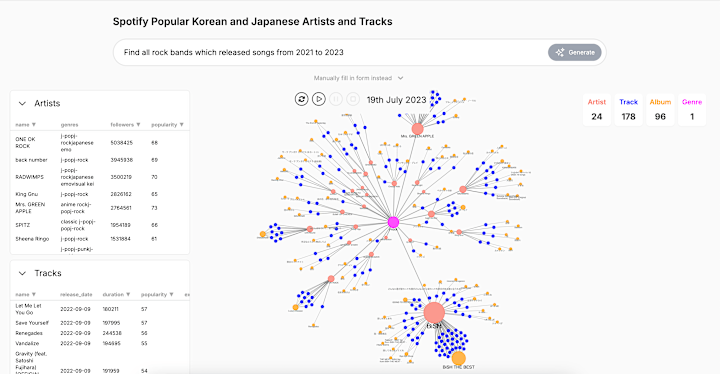The height and width of the screenshot is (374, 720).
Task: Click followers value 3500219
Action: 121,177
